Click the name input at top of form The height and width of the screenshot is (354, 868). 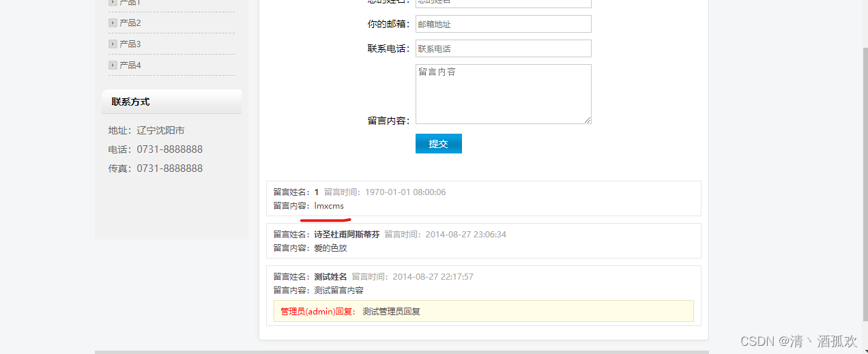click(x=503, y=2)
